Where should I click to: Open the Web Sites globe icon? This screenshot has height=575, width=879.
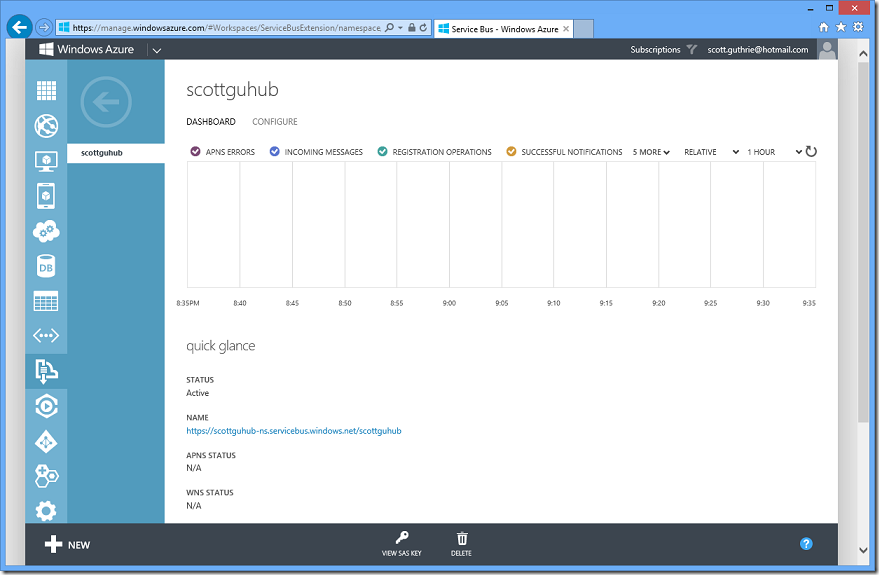coord(46,126)
